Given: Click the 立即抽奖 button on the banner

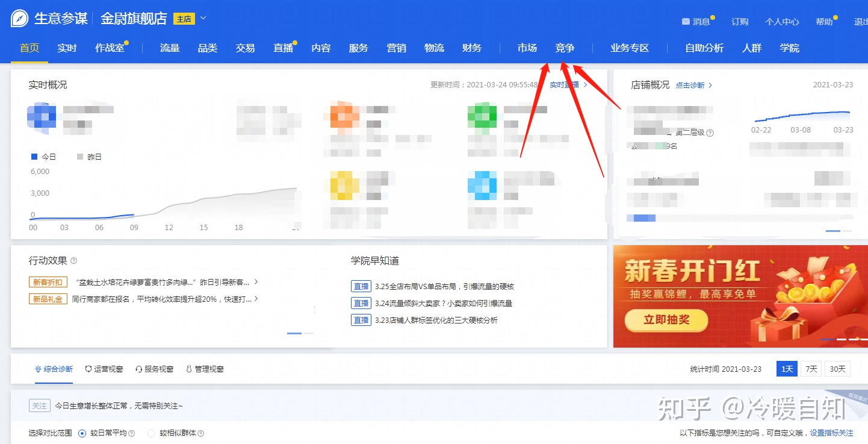Looking at the screenshot, I should pyautogui.click(x=666, y=320).
